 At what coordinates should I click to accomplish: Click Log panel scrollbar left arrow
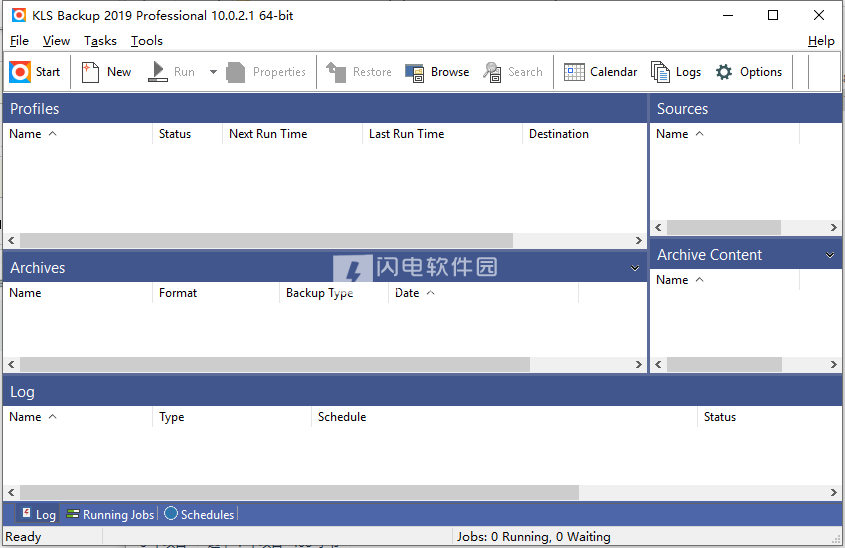(11, 492)
